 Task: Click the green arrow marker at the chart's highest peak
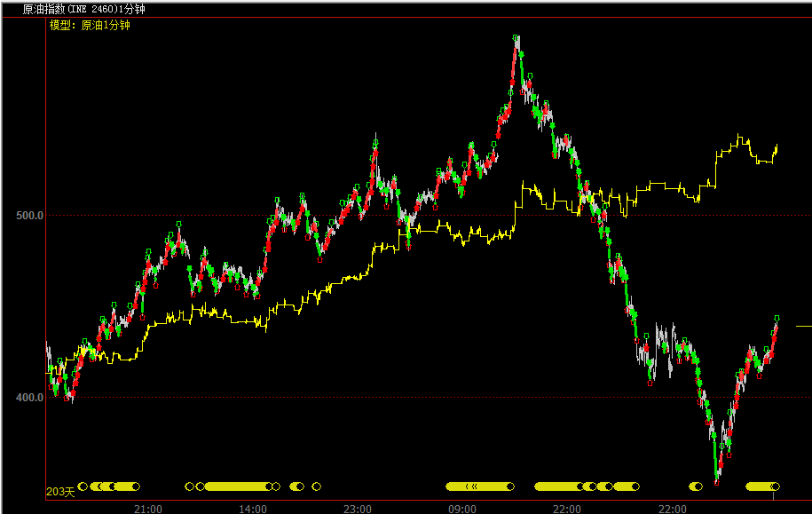516,38
